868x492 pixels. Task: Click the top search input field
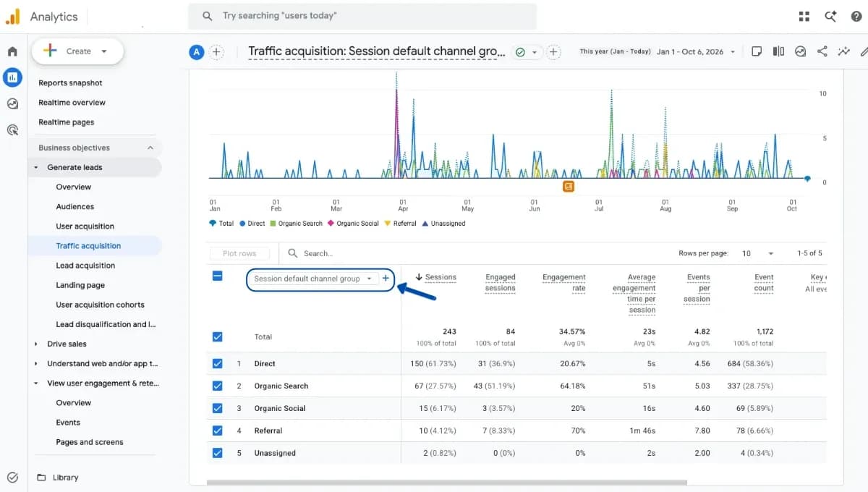click(x=362, y=16)
